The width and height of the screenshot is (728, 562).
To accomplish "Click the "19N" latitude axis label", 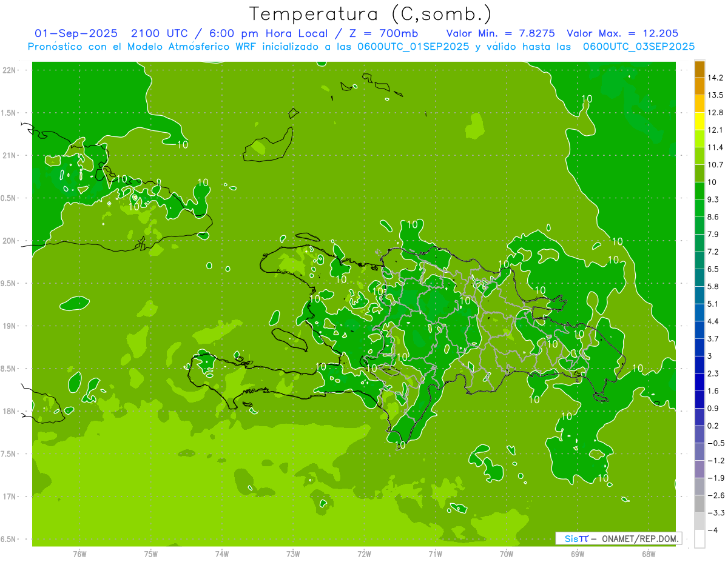I will tap(8, 326).
